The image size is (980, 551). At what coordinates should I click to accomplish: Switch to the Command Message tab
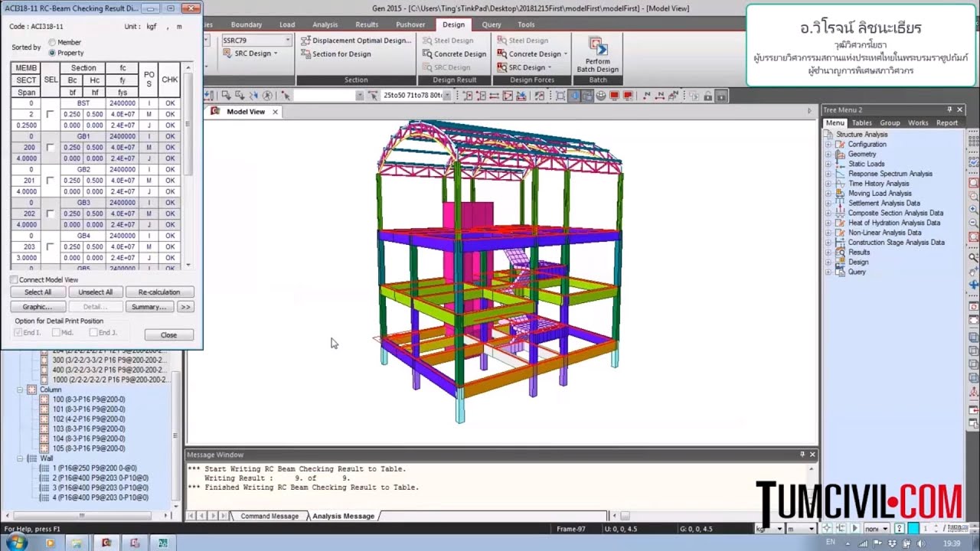pyautogui.click(x=269, y=517)
